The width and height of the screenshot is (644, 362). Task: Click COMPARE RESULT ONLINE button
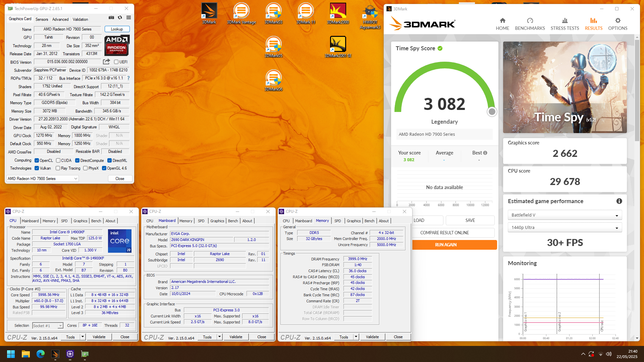coord(444,233)
